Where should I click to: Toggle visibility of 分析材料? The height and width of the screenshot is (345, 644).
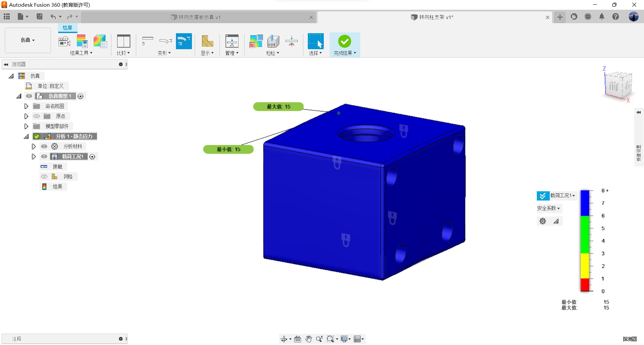[x=44, y=146]
